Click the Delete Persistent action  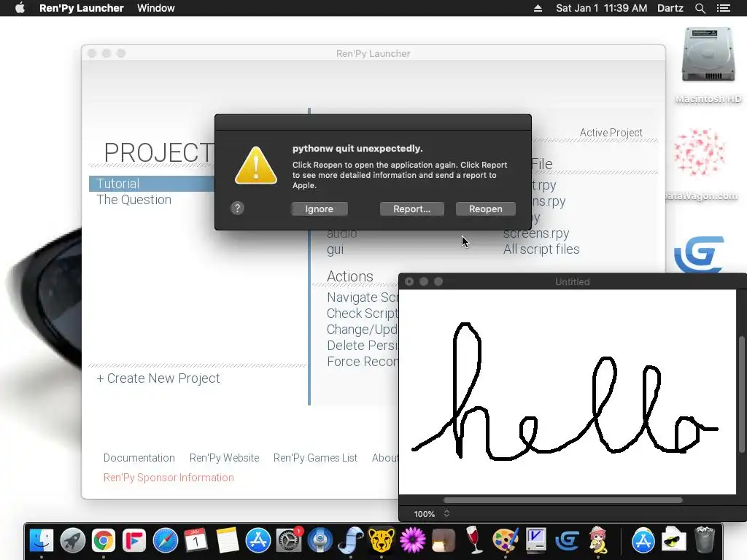point(362,346)
